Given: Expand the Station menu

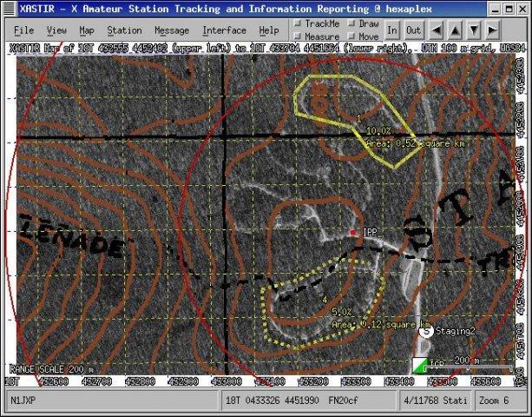Looking at the screenshot, I should [x=124, y=30].
